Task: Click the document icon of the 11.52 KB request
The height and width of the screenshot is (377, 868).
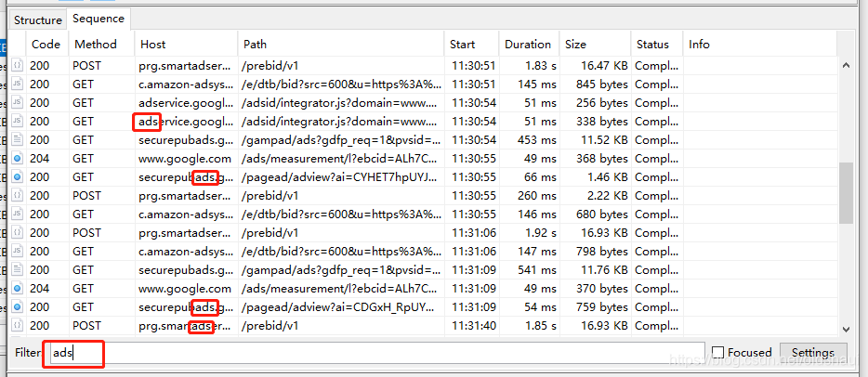Action: pos(17,140)
